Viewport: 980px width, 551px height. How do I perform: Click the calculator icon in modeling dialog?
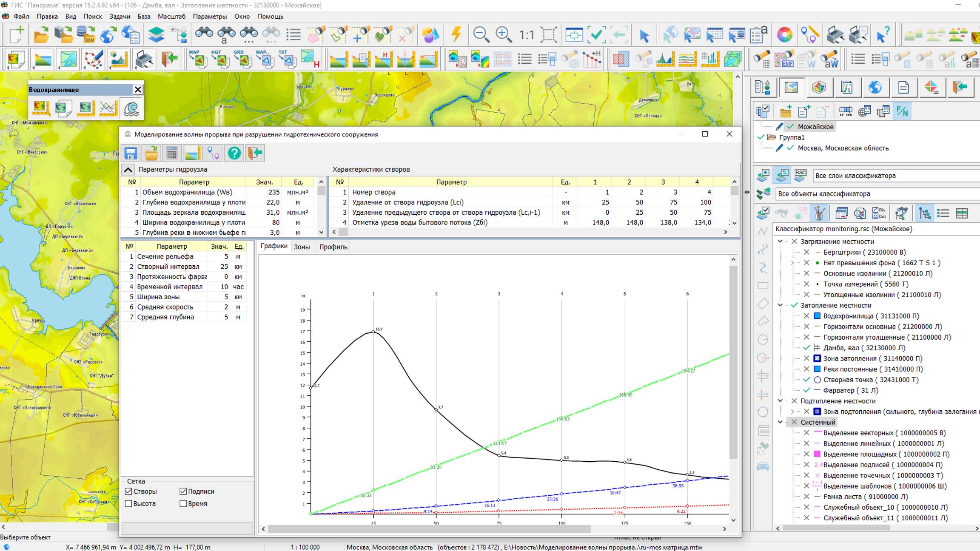(172, 153)
